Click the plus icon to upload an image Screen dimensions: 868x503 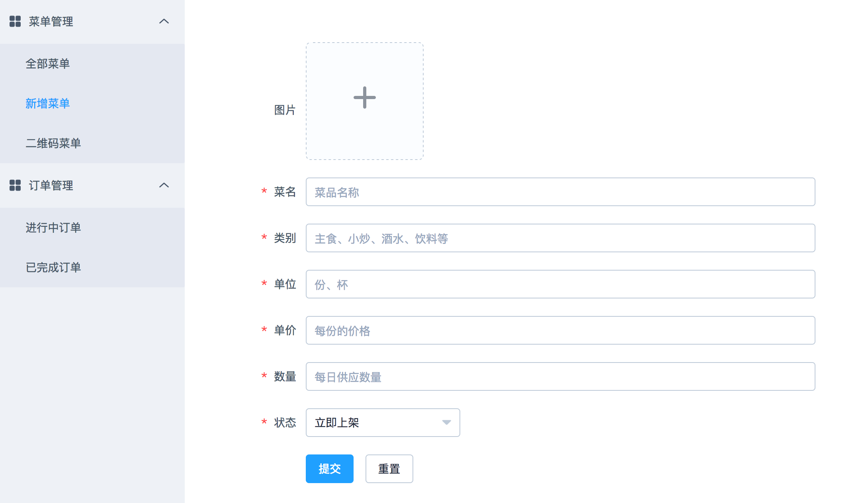(x=365, y=97)
